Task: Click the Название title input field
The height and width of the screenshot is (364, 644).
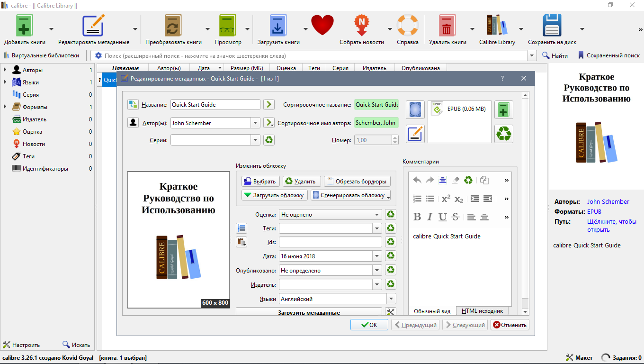Action: click(215, 104)
